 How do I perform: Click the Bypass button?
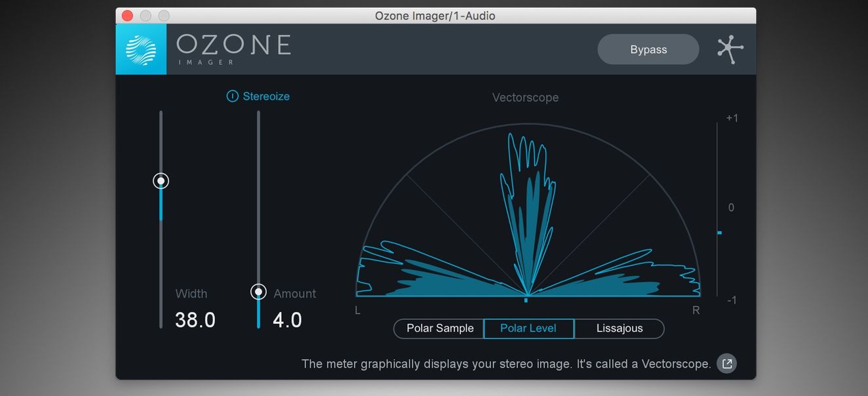point(648,50)
